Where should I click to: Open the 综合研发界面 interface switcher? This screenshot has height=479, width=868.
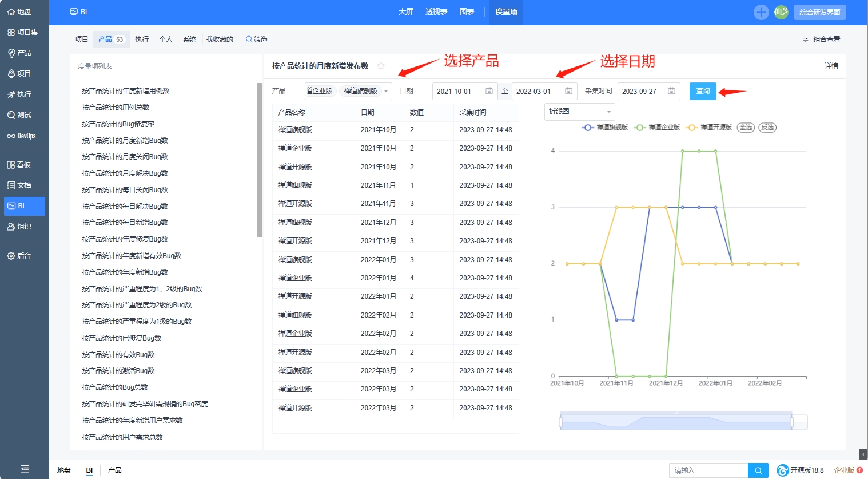[819, 12]
